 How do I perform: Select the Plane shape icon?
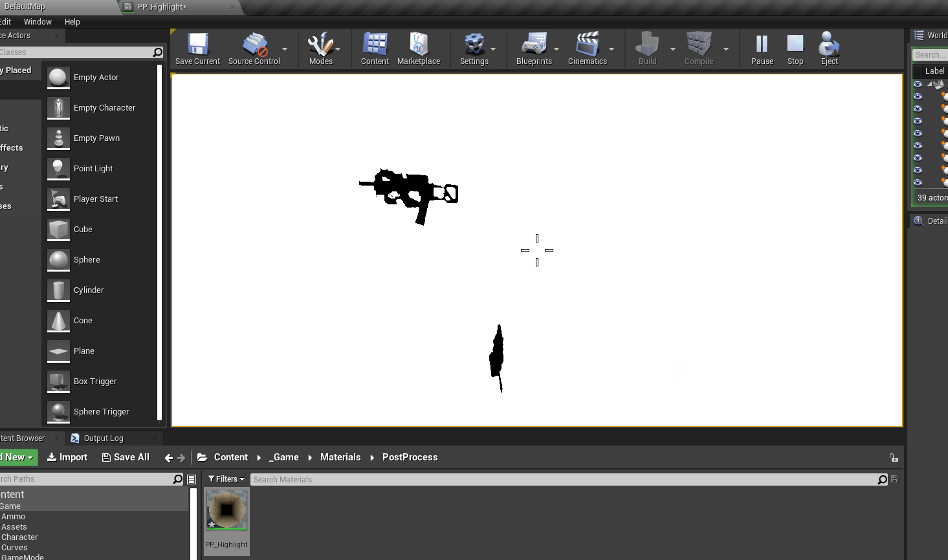click(x=58, y=351)
